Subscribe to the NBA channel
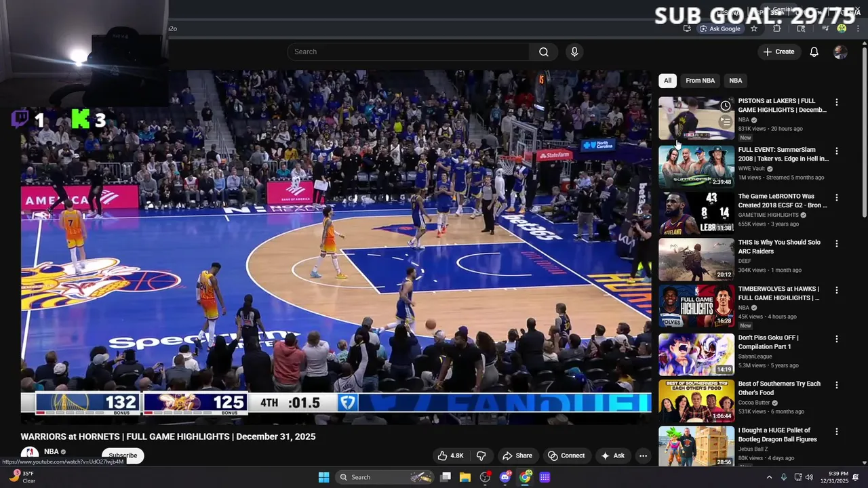 (123, 455)
